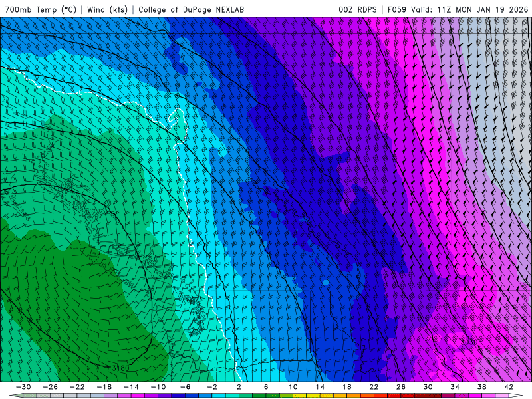Click the 34 legend value
The width and height of the screenshot is (532, 399).
[x=455, y=387]
